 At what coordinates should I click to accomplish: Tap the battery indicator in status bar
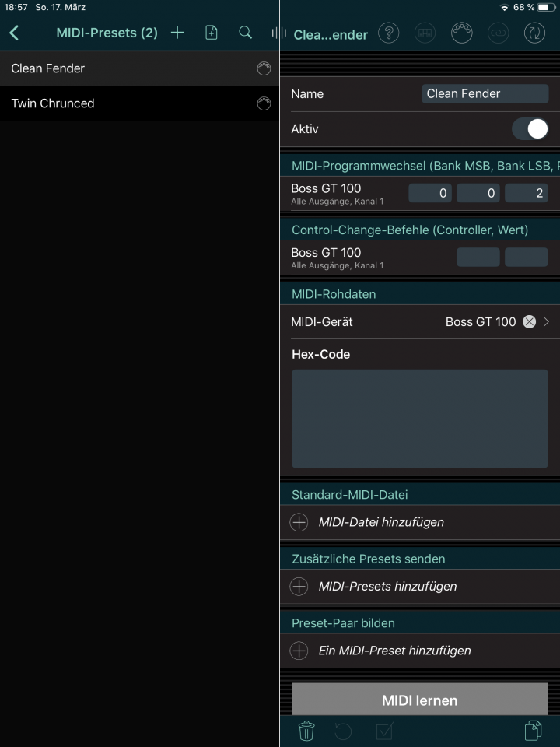tap(546, 7)
